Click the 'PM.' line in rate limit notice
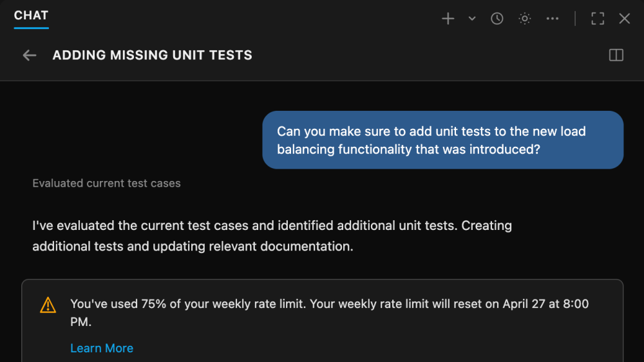644x362 pixels. [81, 321]
